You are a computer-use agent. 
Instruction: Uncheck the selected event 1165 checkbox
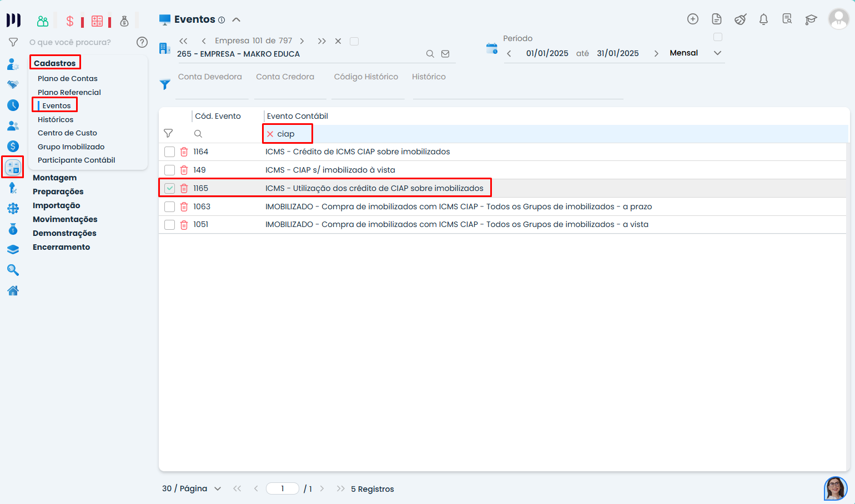(170, 189)
